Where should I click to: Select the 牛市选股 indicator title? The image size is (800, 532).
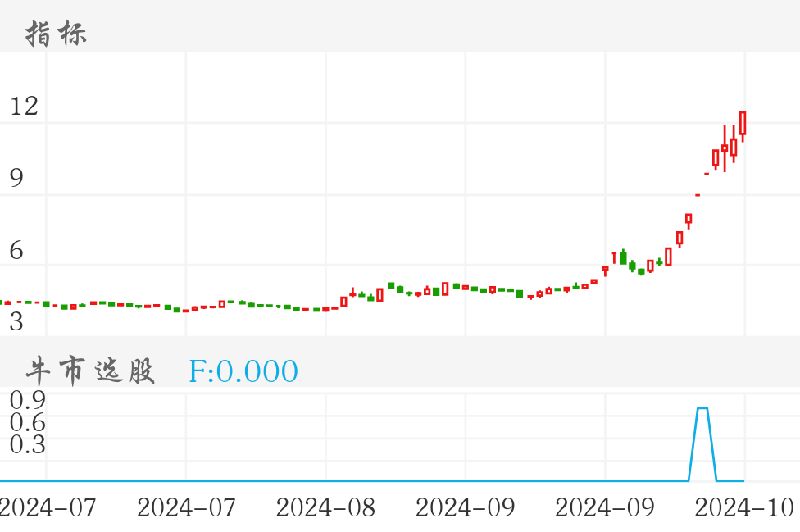click(x=90, y=371)
